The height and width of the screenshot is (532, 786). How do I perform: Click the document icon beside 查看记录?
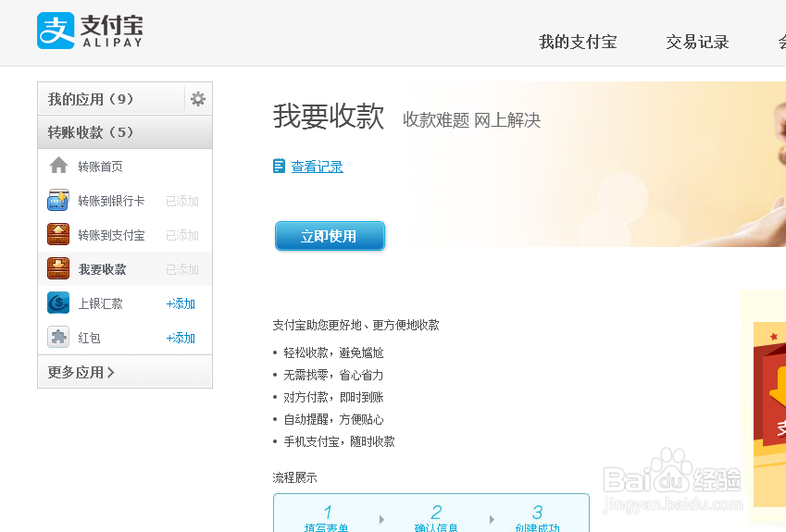[x=279, y=166]
